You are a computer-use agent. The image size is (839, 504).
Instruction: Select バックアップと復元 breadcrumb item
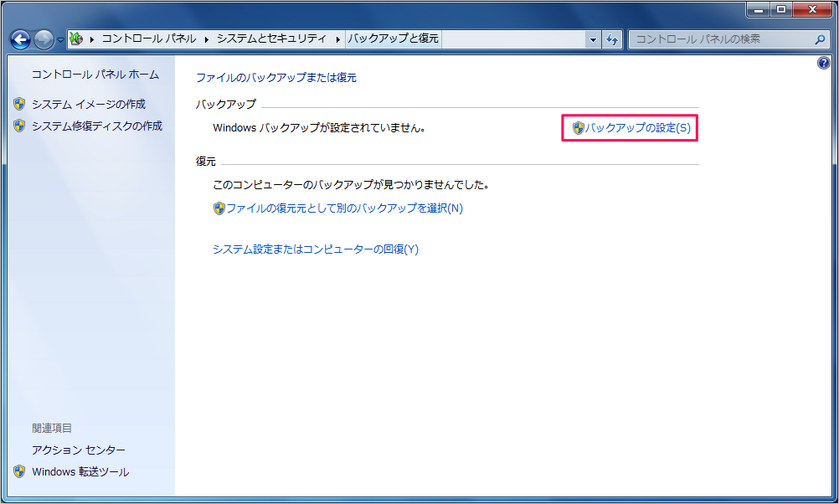[394, 39]
